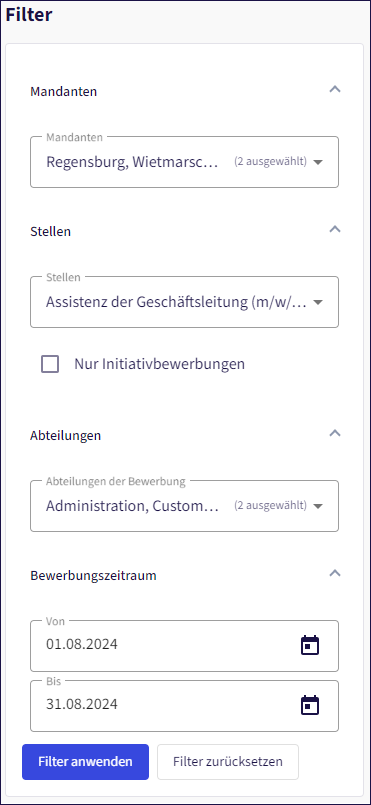Tick the Nur Initiativbewerbungen checkbox
Viewport: 371px width, 805px height.
[50, 364]
